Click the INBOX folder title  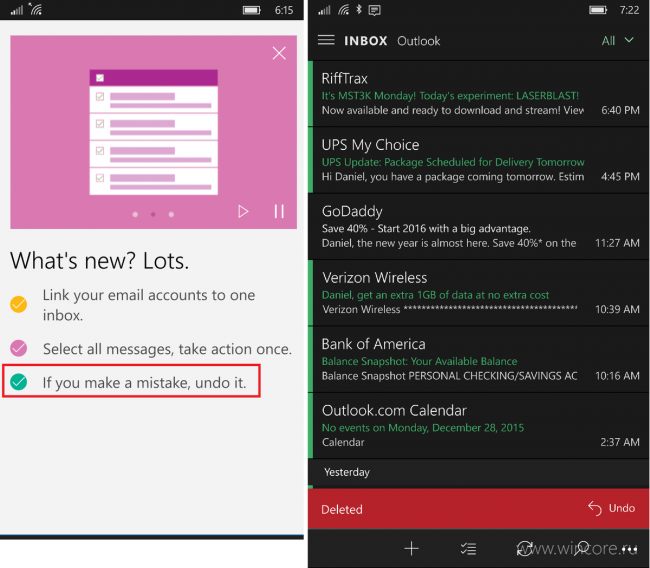[366, 41]
